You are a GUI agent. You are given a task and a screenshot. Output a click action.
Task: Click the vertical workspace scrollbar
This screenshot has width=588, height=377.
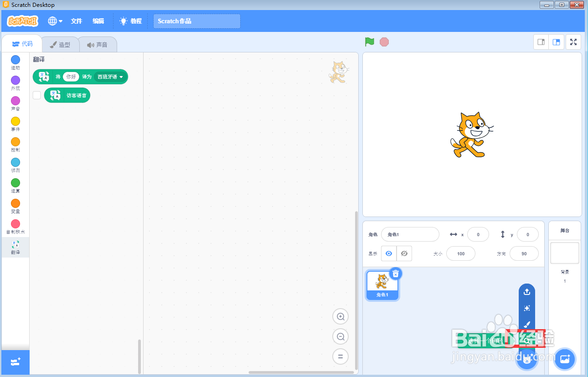pos(356,289)
